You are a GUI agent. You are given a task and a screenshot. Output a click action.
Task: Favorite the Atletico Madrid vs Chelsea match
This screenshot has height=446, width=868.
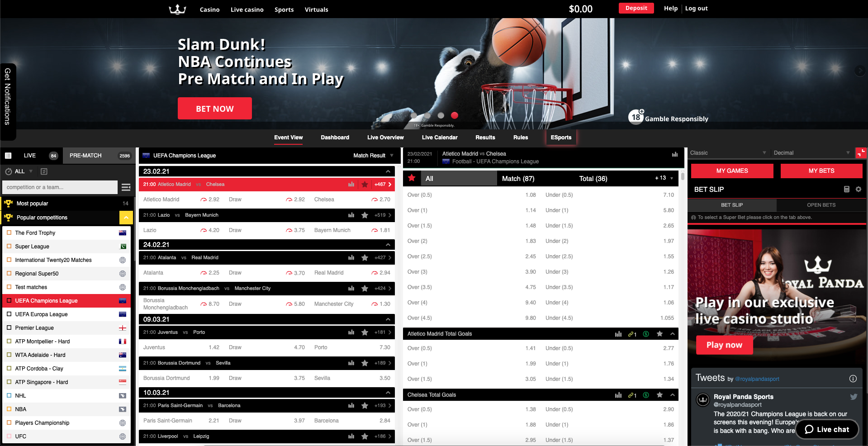pos(365,185)
